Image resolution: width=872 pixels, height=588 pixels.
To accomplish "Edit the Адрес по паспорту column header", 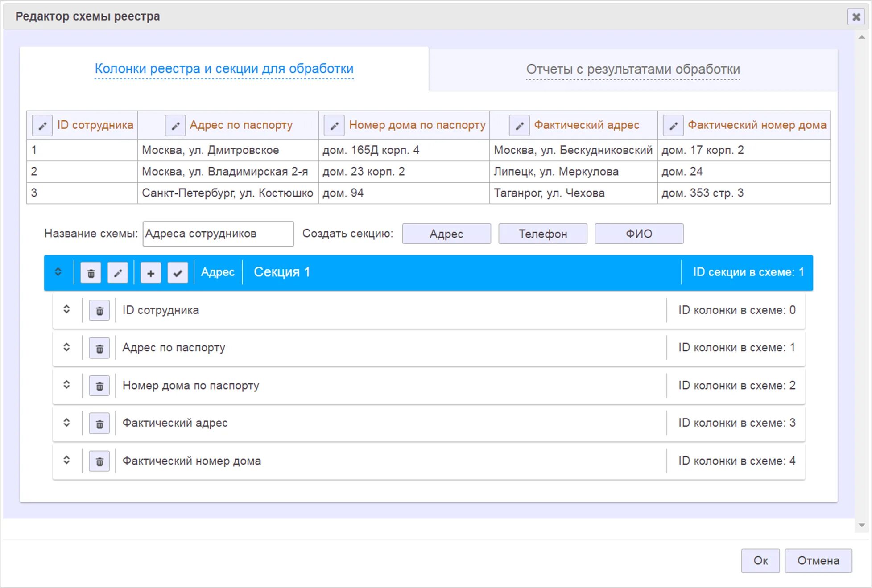I will click(x=175, y=126).
